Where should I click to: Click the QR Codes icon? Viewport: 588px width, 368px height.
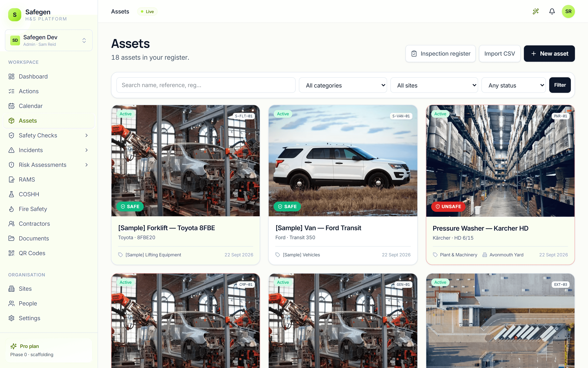11,253
